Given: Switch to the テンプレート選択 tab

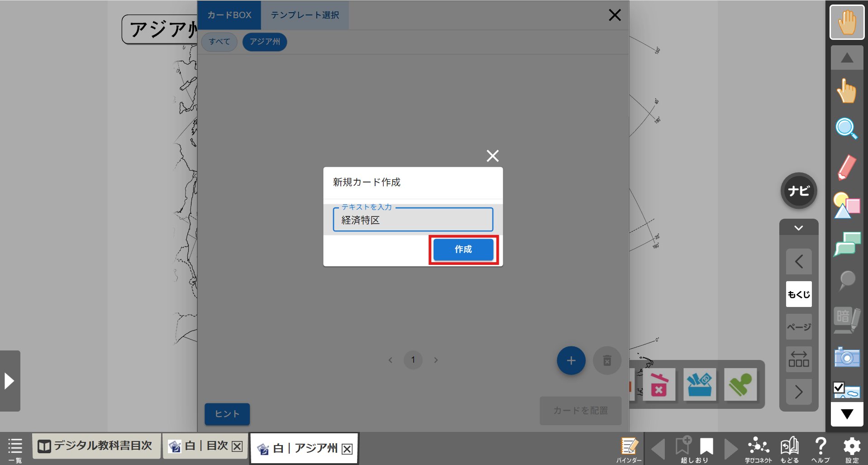Looking at the screenshot, I should pos(305,15).
